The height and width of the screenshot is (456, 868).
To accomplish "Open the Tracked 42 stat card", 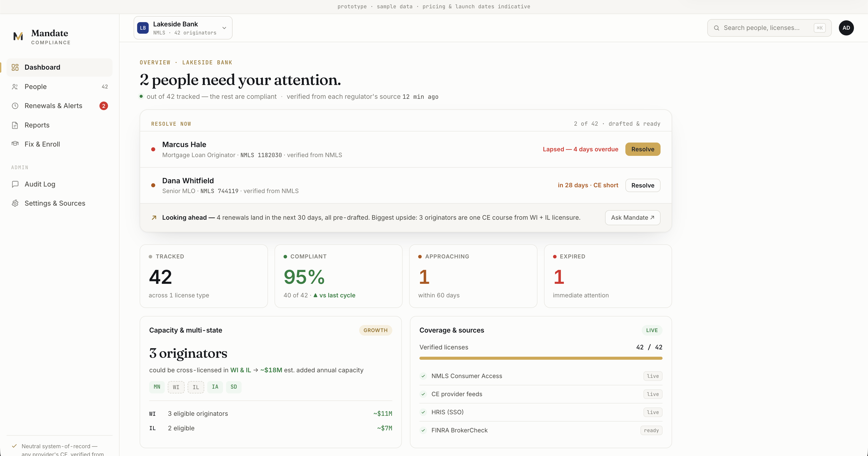I will tap(203, 276).
